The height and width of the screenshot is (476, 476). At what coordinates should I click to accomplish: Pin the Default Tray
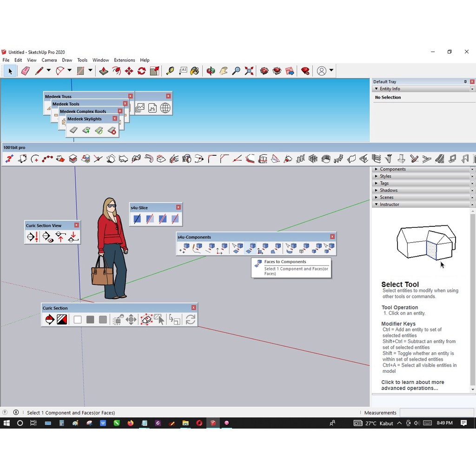(465, 82)
